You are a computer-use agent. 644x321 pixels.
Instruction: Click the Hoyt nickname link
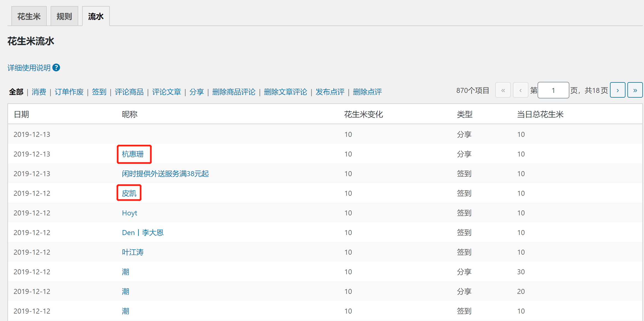pos(129,213)
